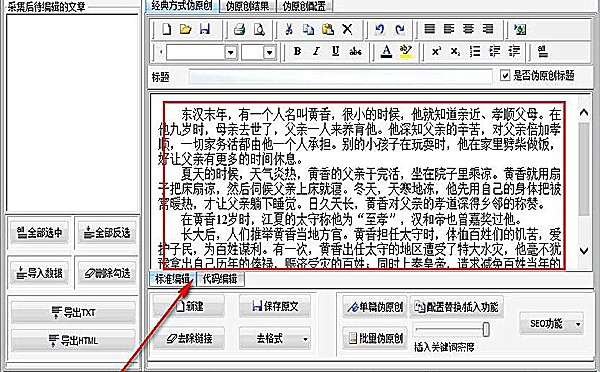This screenshot has width=600, height=372.
Task: Click the editor scrollbar down arrow
Action: tap(584, 251)
